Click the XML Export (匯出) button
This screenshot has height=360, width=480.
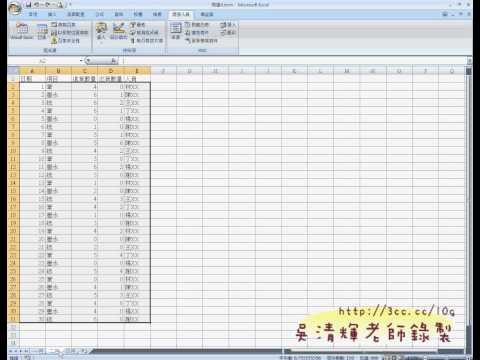point(228,33)
